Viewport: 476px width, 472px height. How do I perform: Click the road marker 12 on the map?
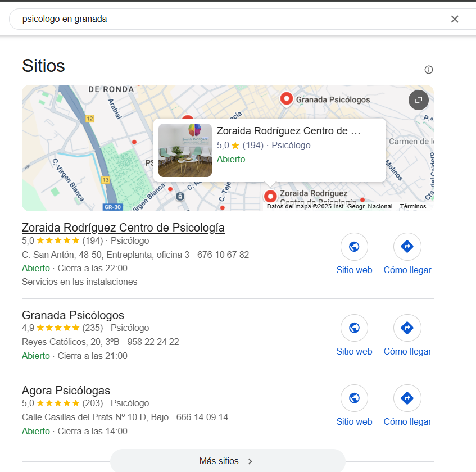click(x=89, y=119)
